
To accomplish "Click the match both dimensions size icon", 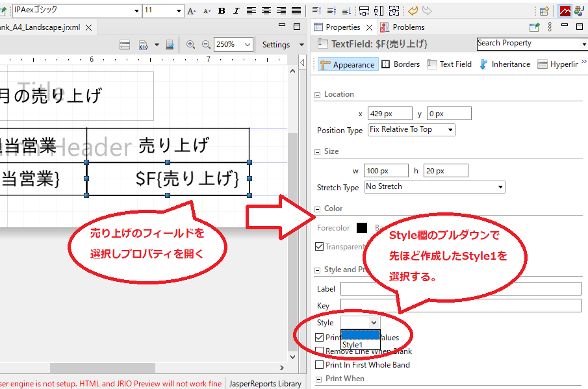I will [x=394, y=11].
